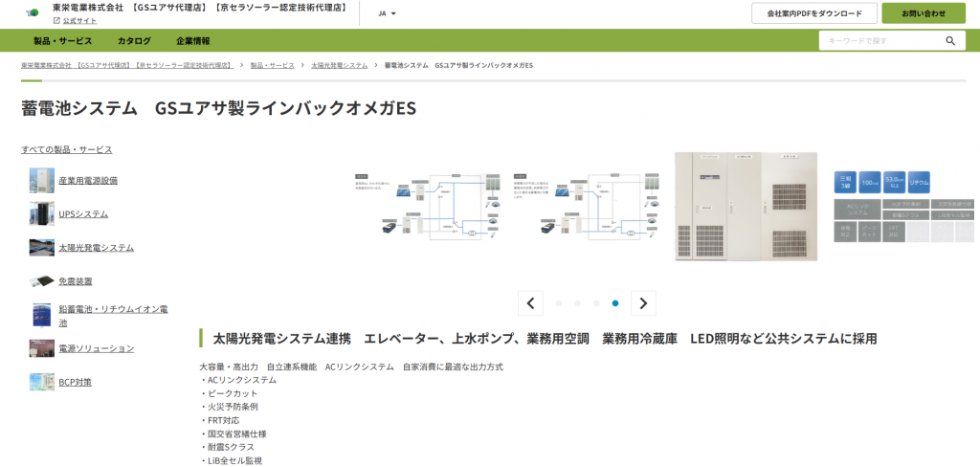Click the UPSシステム thumbnail icon
The width and height of the screenshot is (980, 467).
click(41, 213)
